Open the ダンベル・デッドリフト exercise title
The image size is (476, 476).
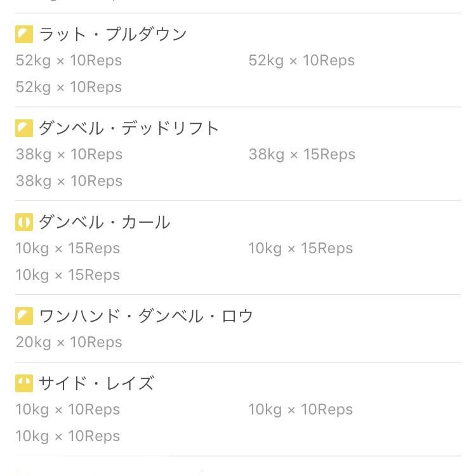click(x=129, y=128)
